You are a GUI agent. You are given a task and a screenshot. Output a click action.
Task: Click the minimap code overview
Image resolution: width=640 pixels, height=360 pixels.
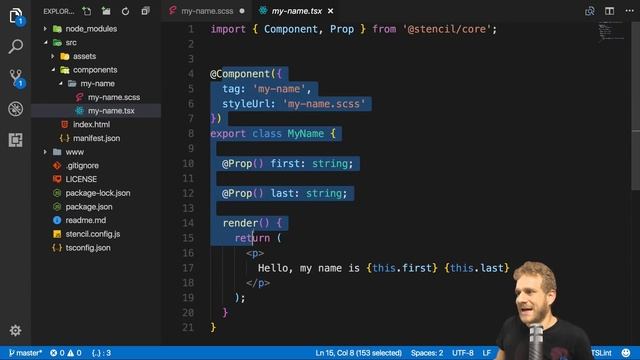pos(611,32)
